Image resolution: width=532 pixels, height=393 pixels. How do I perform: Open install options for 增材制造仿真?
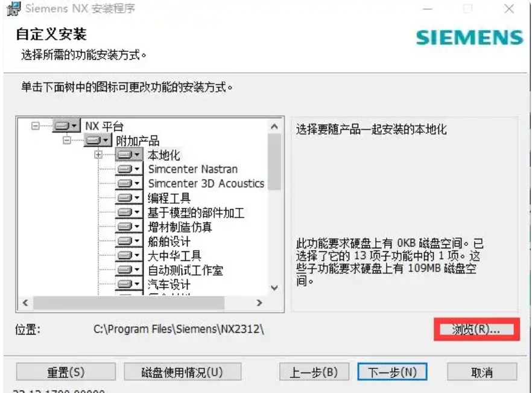point(128,227)
